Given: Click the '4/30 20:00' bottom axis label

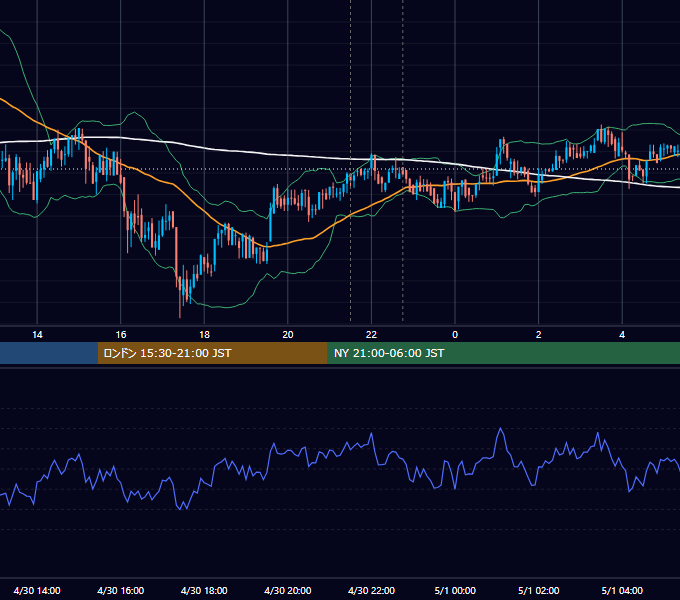Looking at the screenshot, I should [288, 590].
